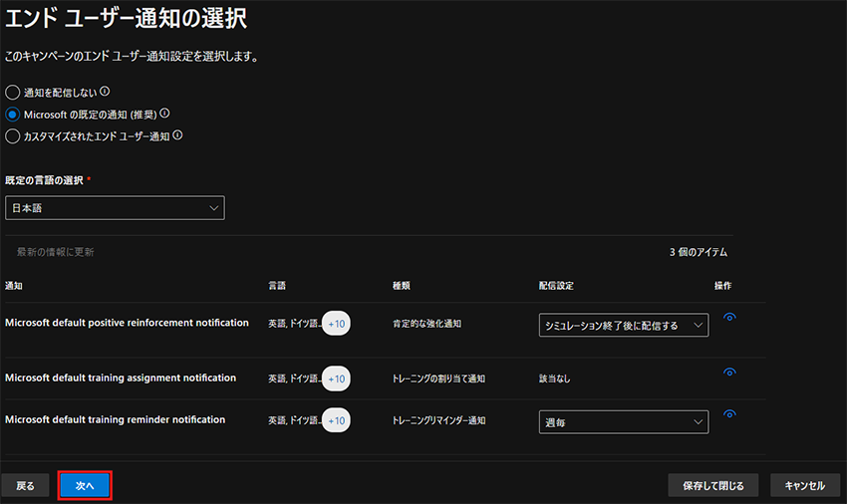
Task: Click the 3 個のアイテム count text
Action: [x=699, y=252]
